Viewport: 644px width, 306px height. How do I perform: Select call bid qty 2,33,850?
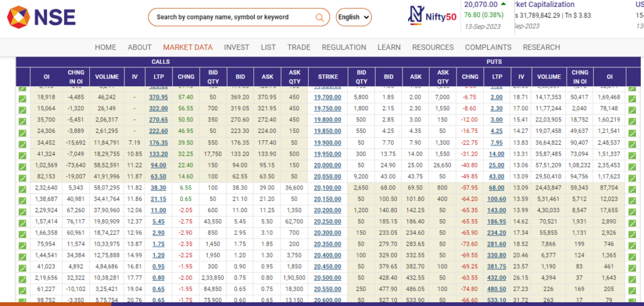213,278
